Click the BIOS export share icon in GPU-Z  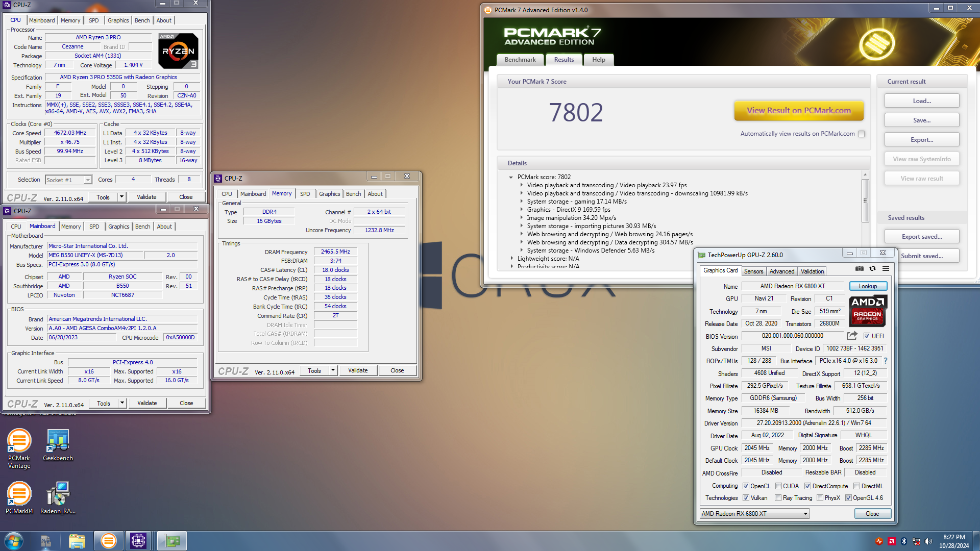click(x=852, y=336)
